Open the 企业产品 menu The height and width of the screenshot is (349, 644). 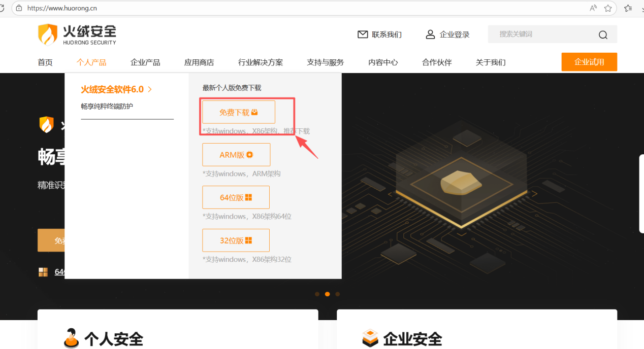click(145, 62)
